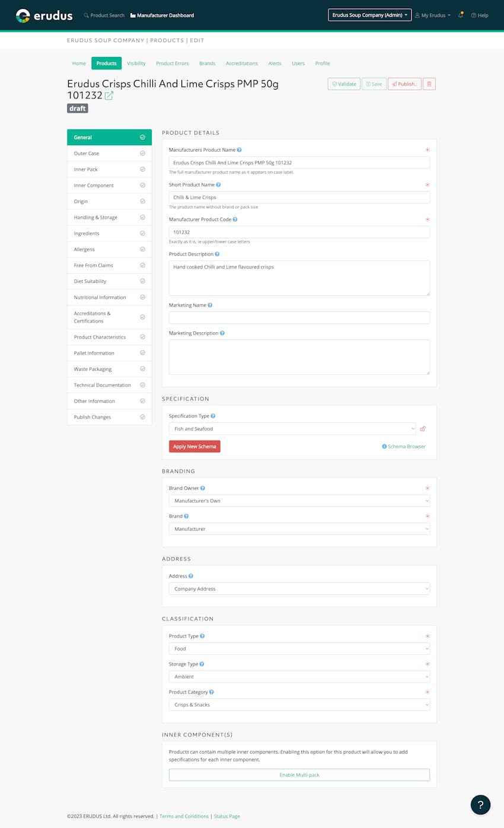The width and height of the screenshot is (504, 828).
Task: Click the Validate button
Action: pos(344,84)
